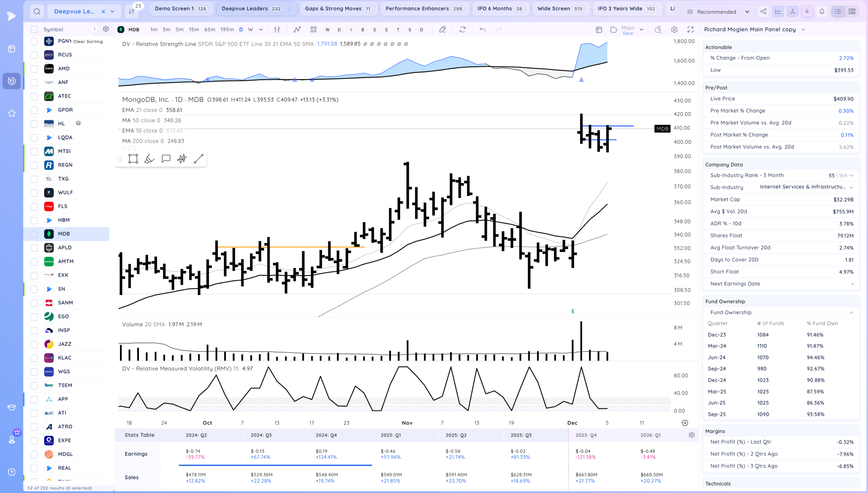The width and height of the screenshot is (868, 493).
Task: Open Stats Table settings gear
Action: click(x=692, y=435)
